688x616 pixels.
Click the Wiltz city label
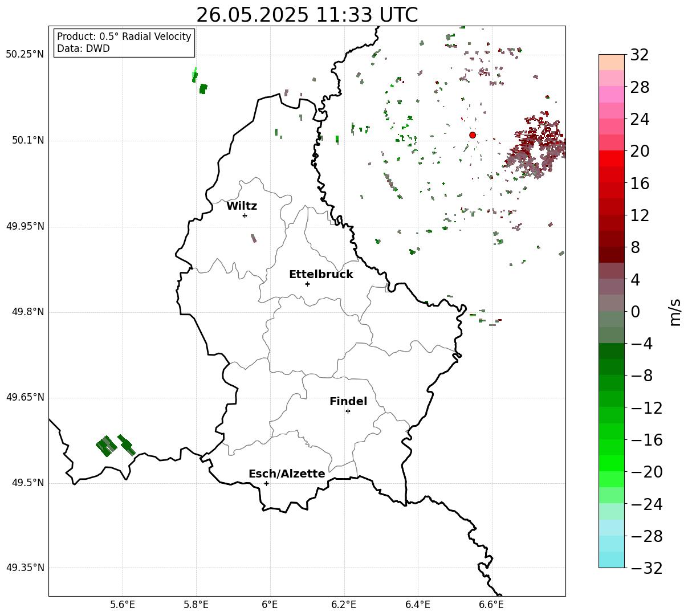pyautogui.click(x=242, y=206)
